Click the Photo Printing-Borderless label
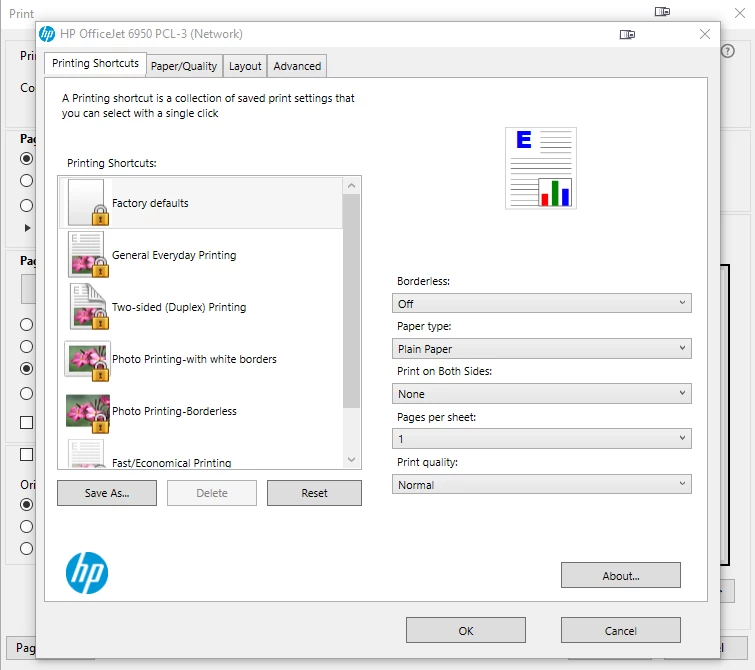 coord(174,411)
